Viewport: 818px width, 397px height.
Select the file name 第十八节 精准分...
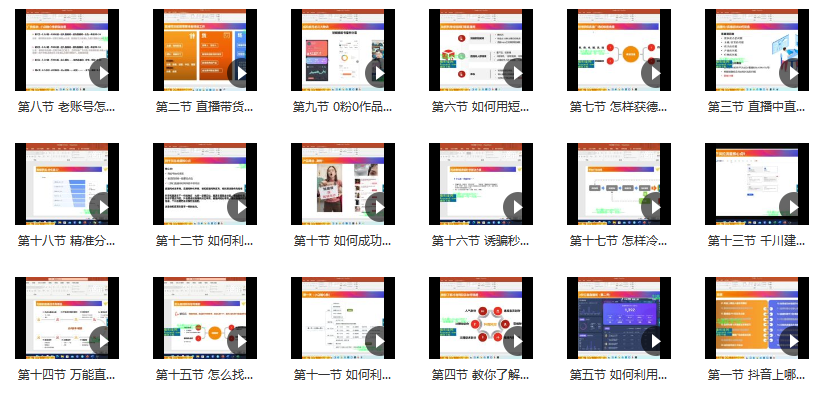click(x=67, y=241)
